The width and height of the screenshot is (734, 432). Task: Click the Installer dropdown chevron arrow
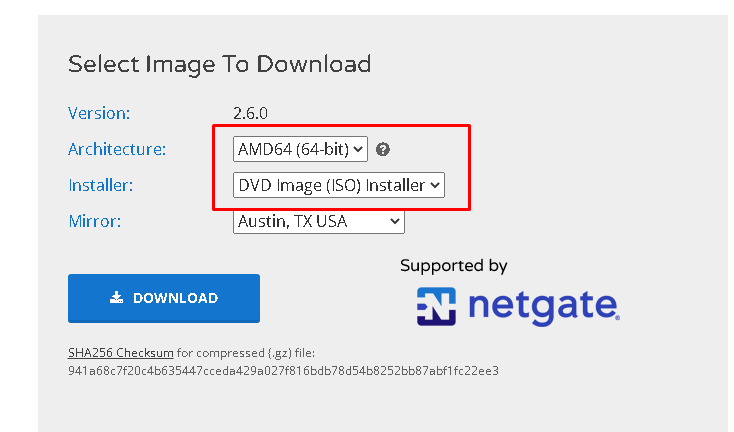click(435, 185)
